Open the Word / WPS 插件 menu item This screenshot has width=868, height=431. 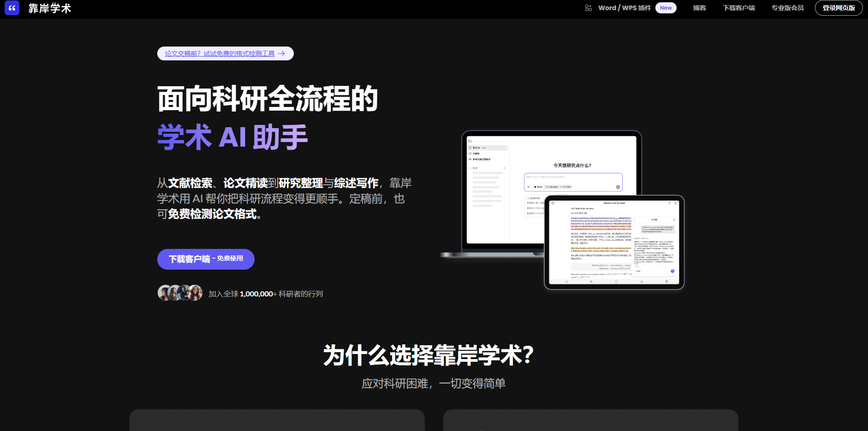624,8
